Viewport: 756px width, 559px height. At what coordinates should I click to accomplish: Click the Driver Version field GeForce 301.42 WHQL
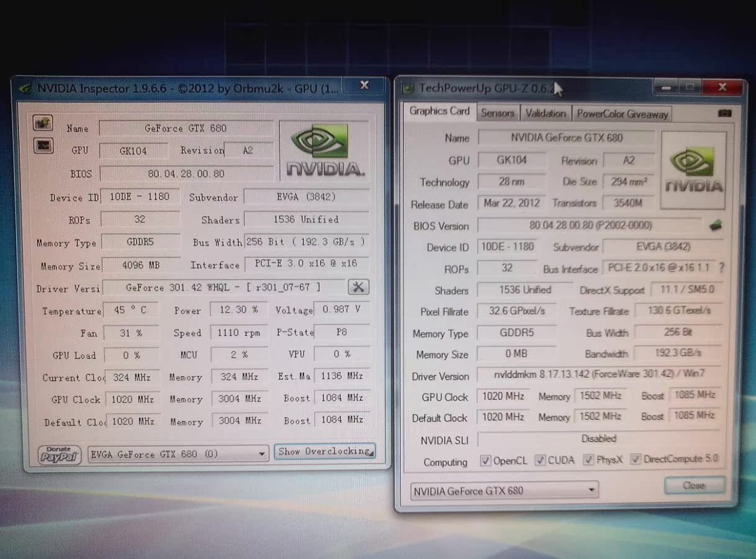pos(223,288)
